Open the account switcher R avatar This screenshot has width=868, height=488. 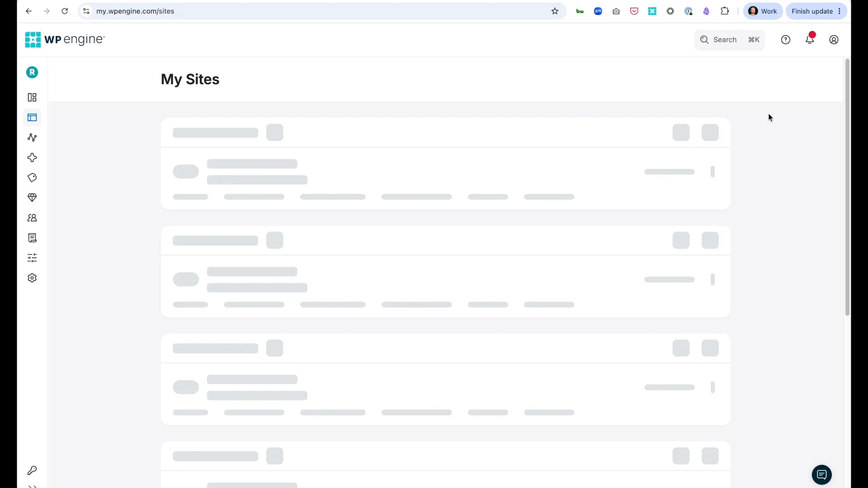click(32, 72)
